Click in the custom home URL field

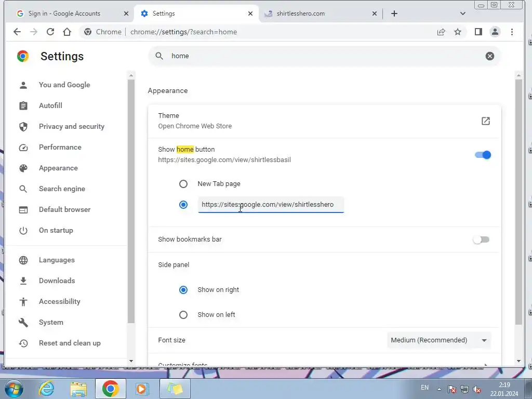[271, 205]
